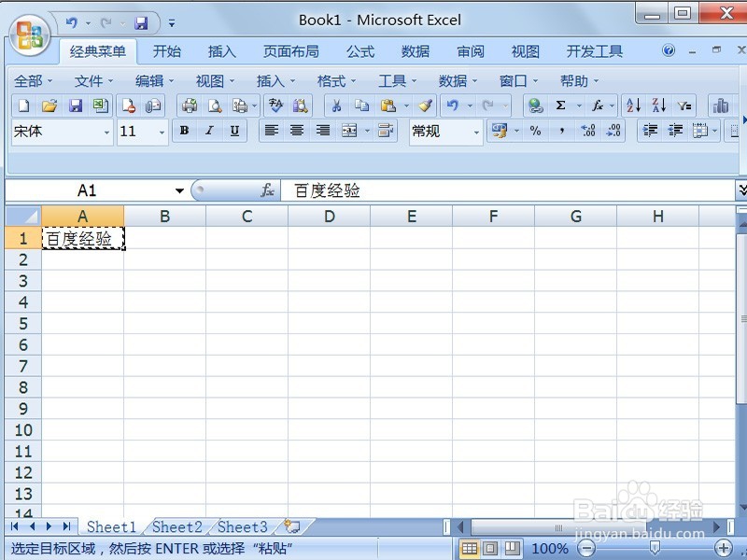Open the 格式 menu dropdown
Image resolution: width=747 pixels, height=560 pixels.
click(337, 81)
